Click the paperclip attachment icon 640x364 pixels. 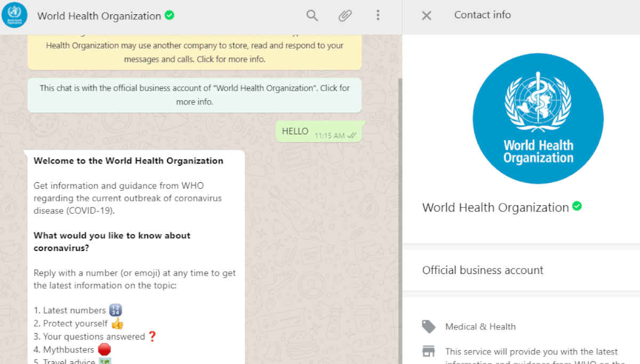click(345, 15)
